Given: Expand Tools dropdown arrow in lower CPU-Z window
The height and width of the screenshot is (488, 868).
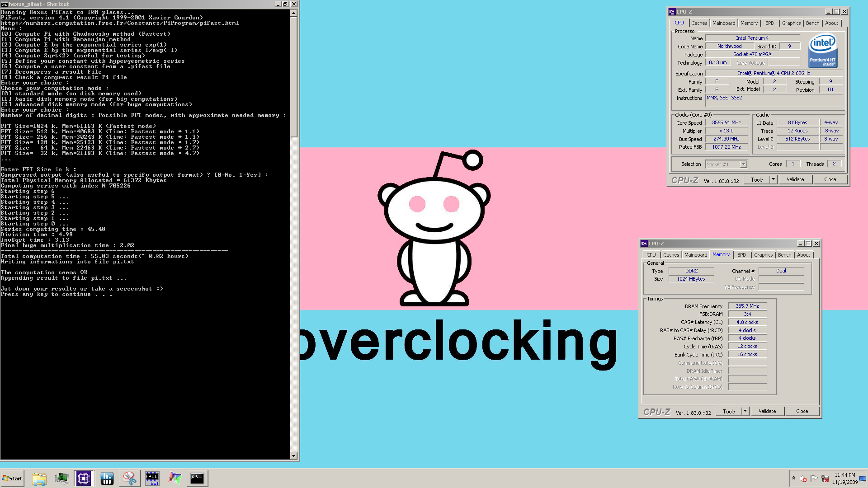Looking at the screenshot, I should 745,411.
